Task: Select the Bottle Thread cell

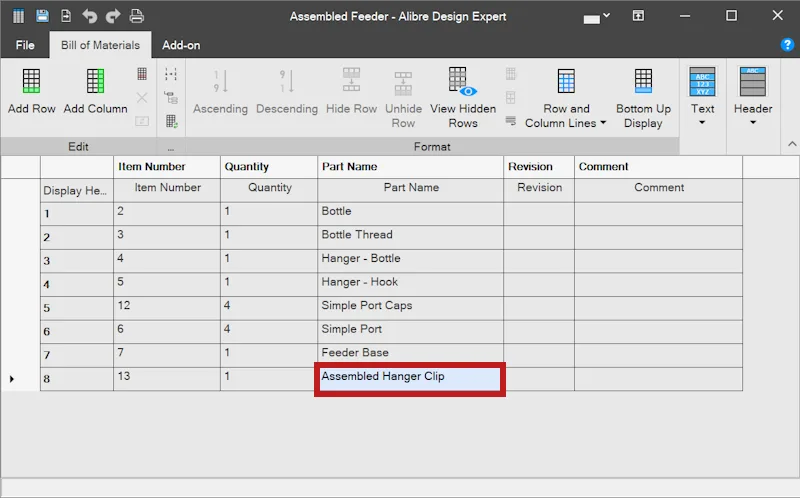Action: [410, 237]
